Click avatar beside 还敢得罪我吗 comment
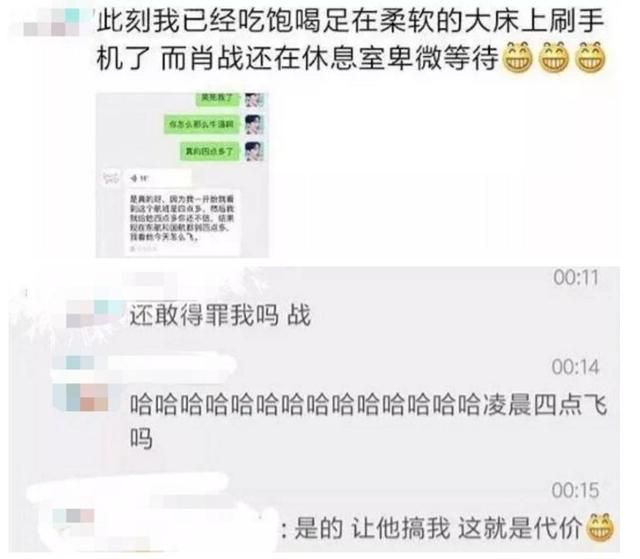Image resolution: width=640 pixels, height=559 pixels. click(x=95, y=314)
